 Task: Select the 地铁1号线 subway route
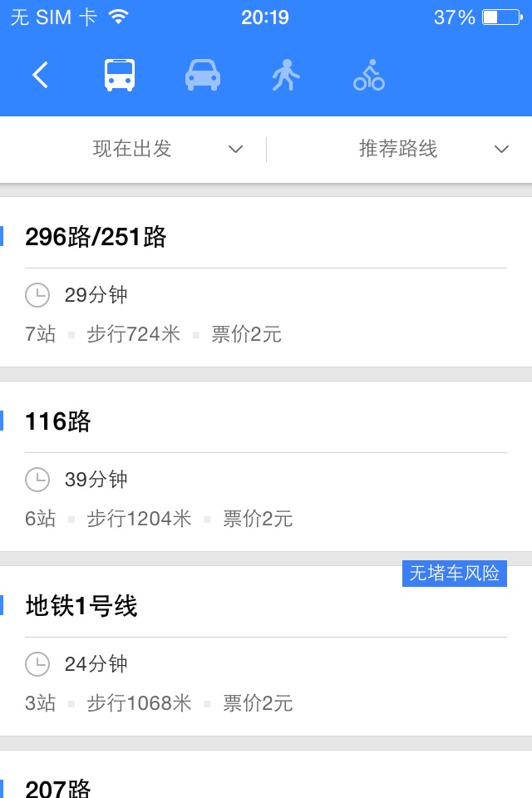[81, 607]
